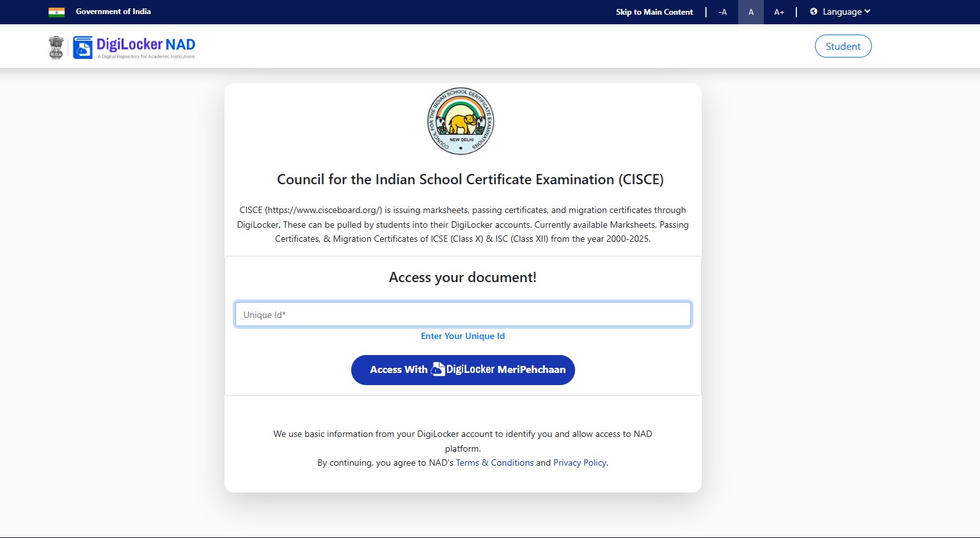Follow the Skip to Main Content link

654,12
